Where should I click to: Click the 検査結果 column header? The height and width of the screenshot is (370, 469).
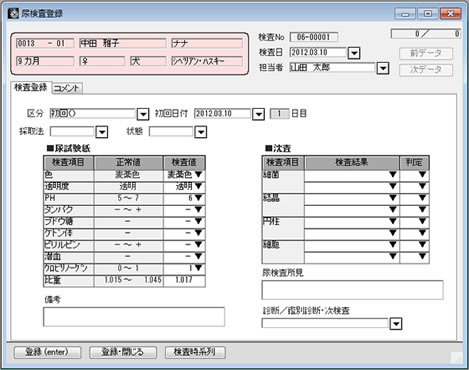click(352, 163)
